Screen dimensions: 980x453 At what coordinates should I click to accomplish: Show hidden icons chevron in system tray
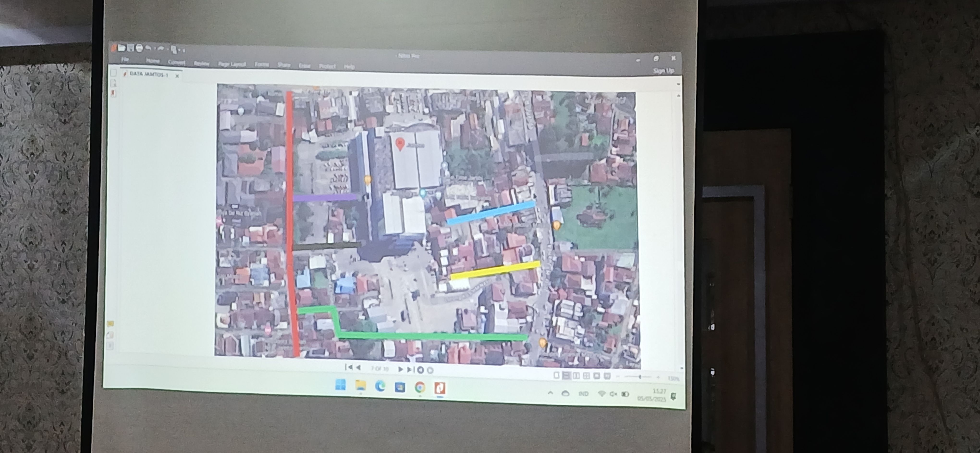pyautogui.click(x=550, y=393)
